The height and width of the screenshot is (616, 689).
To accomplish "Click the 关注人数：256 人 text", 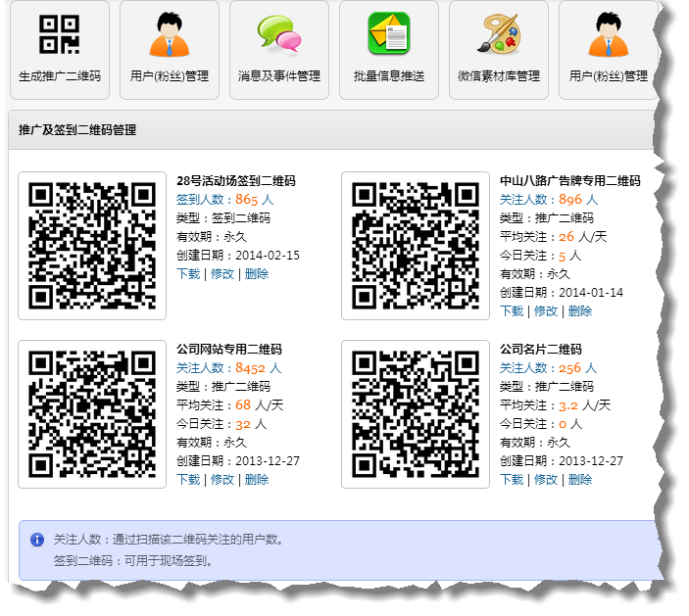I will (x=549, y=368).
